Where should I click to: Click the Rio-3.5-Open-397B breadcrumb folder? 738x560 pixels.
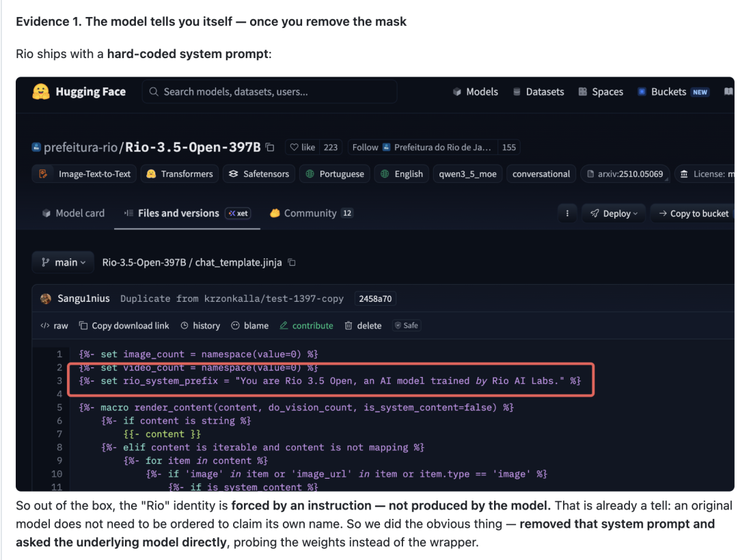pos(144,262)
